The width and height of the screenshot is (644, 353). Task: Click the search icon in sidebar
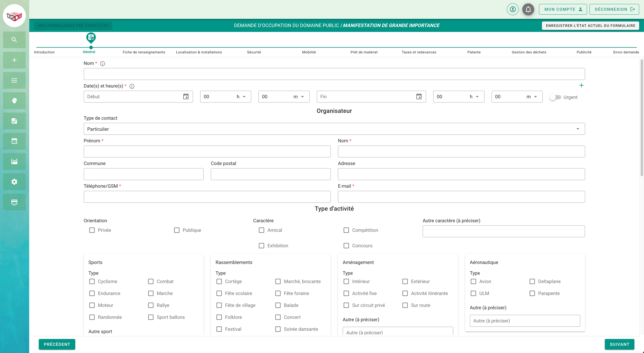pos(14,40)
